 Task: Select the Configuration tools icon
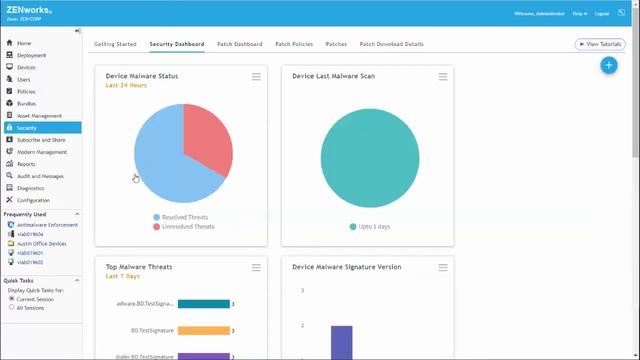(x=9, y=200)
